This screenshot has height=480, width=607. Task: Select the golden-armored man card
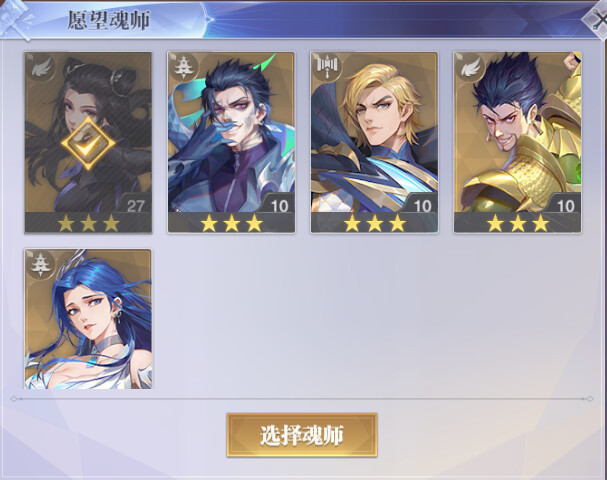pyautogui.click(x=517, y=142)
